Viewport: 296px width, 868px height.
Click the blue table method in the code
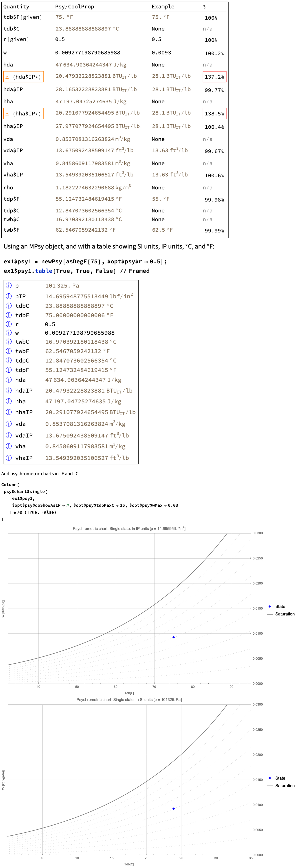tap(44, 271)
